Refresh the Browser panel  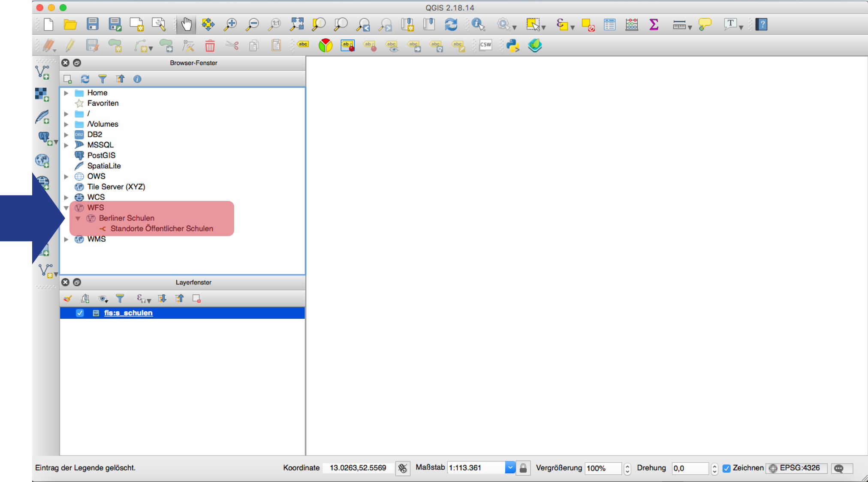(85, 79)
